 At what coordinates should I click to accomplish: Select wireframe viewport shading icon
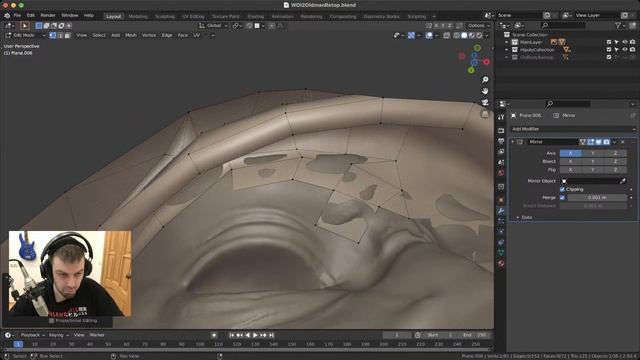456,36
